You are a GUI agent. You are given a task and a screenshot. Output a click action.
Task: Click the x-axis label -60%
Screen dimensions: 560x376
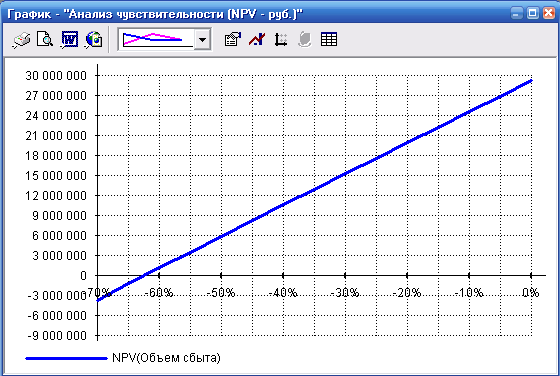pos(159,293)
